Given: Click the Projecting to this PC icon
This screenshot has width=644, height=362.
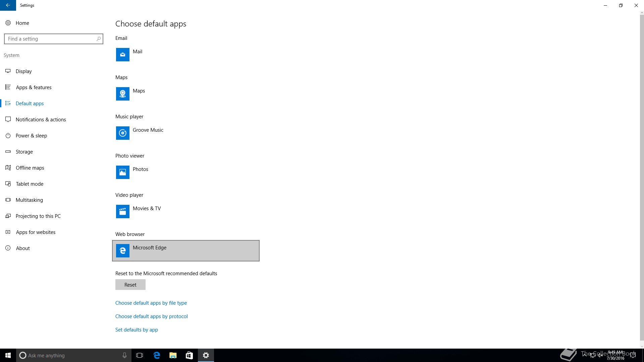Looking at the screenshot, I should [8, 216].
